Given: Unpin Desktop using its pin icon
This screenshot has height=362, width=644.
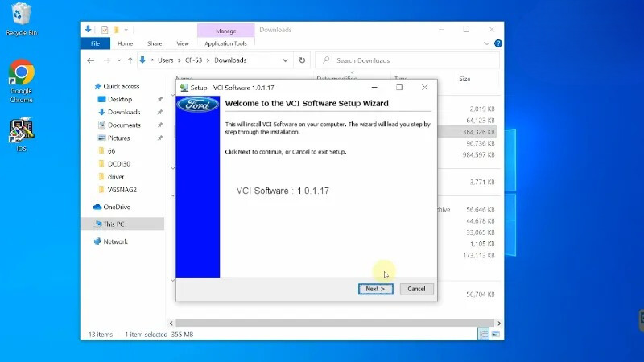Looking at the screenshot, I should click(159, 99).
